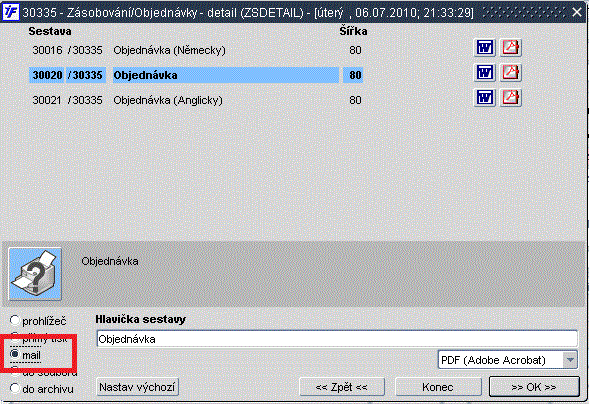589x404 pixels.
Task: Select row Objednávka (Anglicky)
Action: [168, 100]
